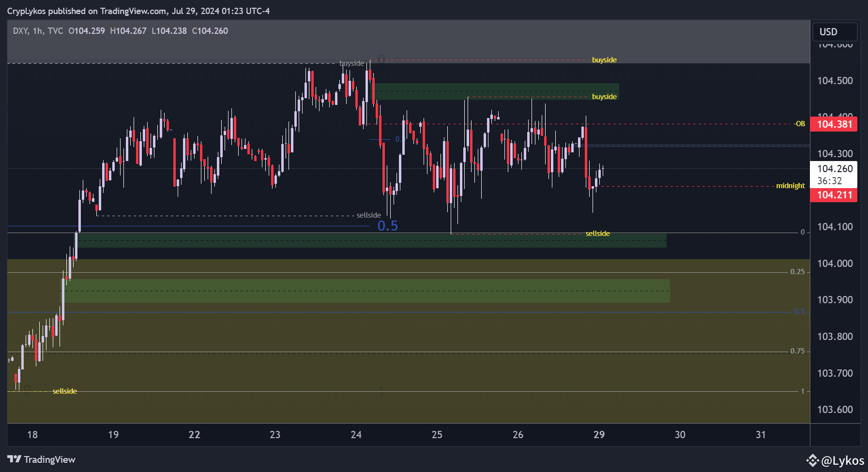Image resolution: width=868 pixels, height=472 pixels.
Task: Click the gray buyside label
Action: click(351, 63)
